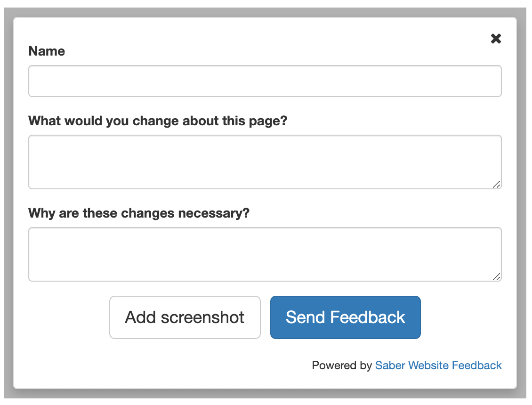This screenshot has height=405, width=532.
Task: Focus the 'Why are these changes necessary' text area
Action: pyautogui.click(x=265, y=254)
